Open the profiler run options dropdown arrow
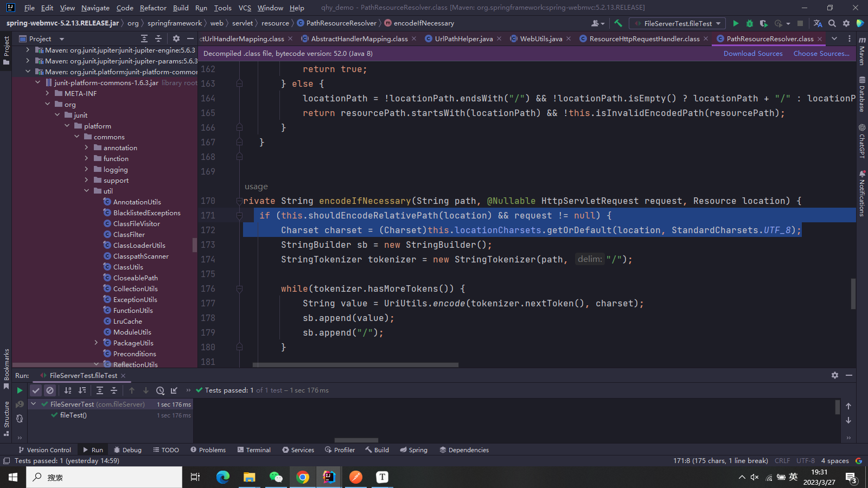 pos(788,23)
